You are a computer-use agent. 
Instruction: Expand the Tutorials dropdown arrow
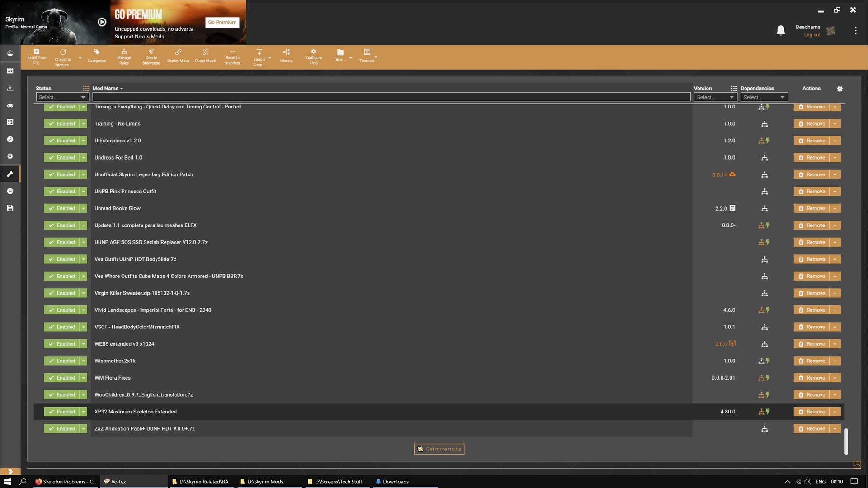pos(376,57)
